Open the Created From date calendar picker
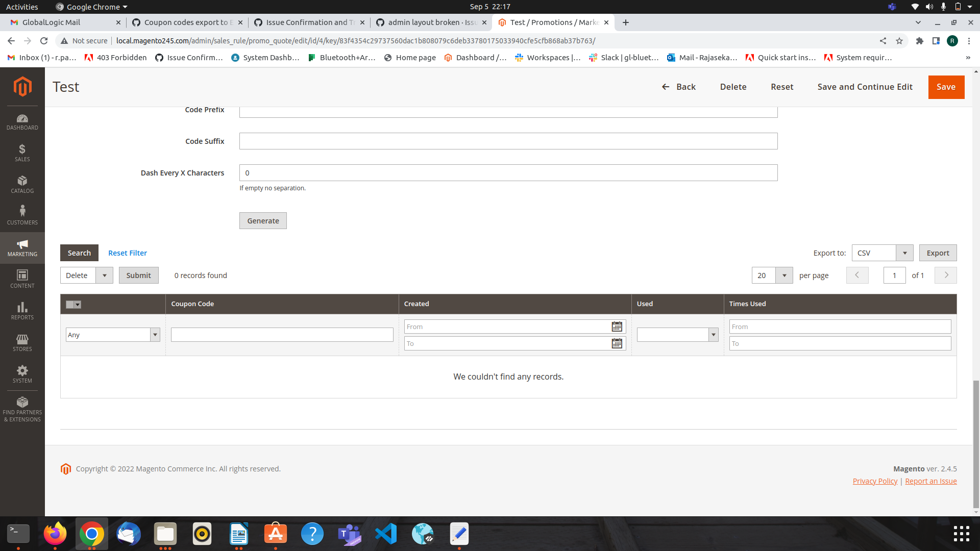The height and width of the screenshot is (551, 980). pos(617,327)
